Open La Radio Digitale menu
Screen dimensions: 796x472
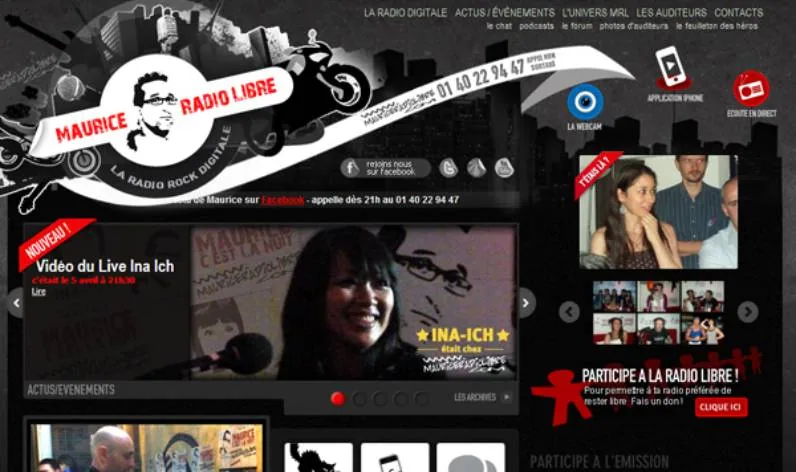(x=405, y=13)
